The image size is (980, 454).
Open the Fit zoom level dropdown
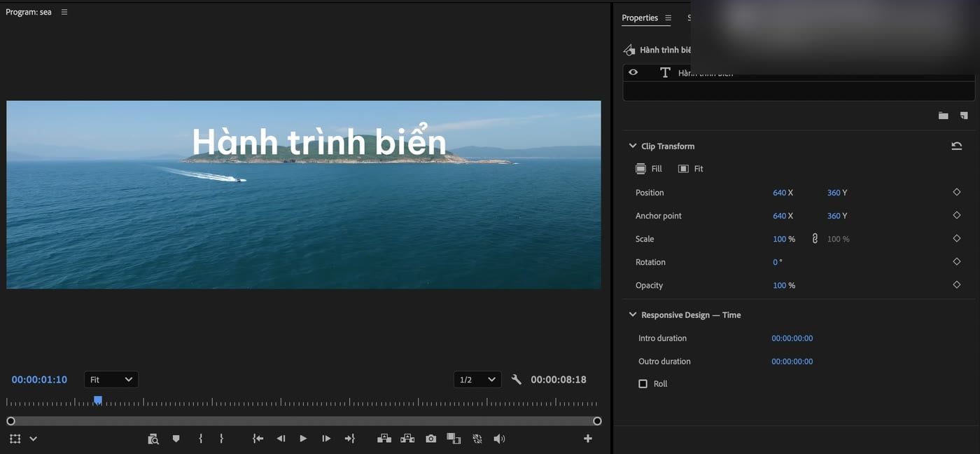point(111,380)
